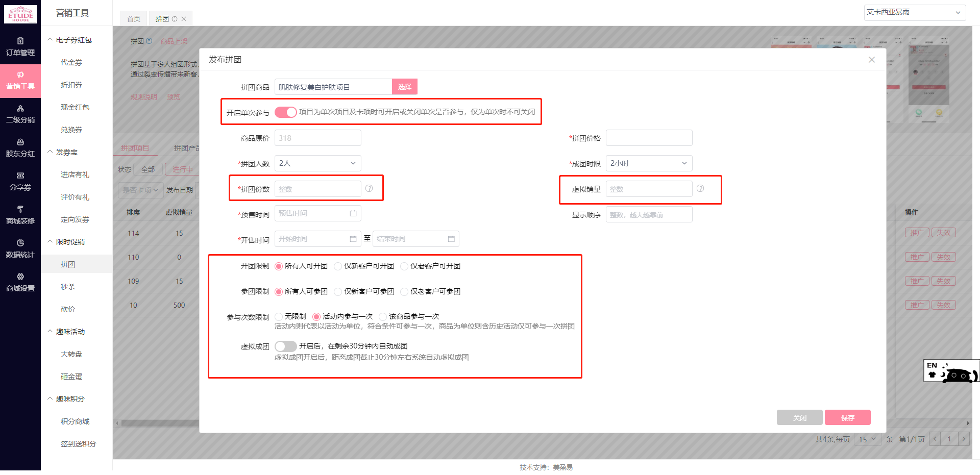Open the 成团时限 dropdown
Screen dimensions: 980x475
click(x=648, y=163)
